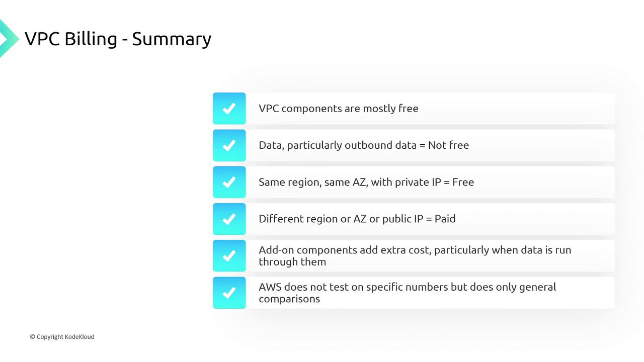Click checkmark icon beside 'outbound data = Not free'
The height and width of the screenshot is (362, 644).
[229, 145]
